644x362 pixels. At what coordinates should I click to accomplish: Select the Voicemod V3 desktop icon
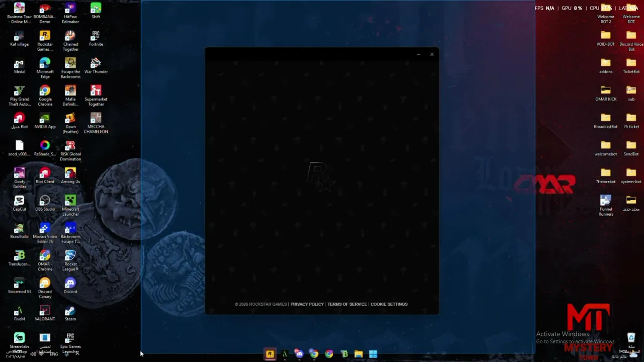(x=19, y=286)
